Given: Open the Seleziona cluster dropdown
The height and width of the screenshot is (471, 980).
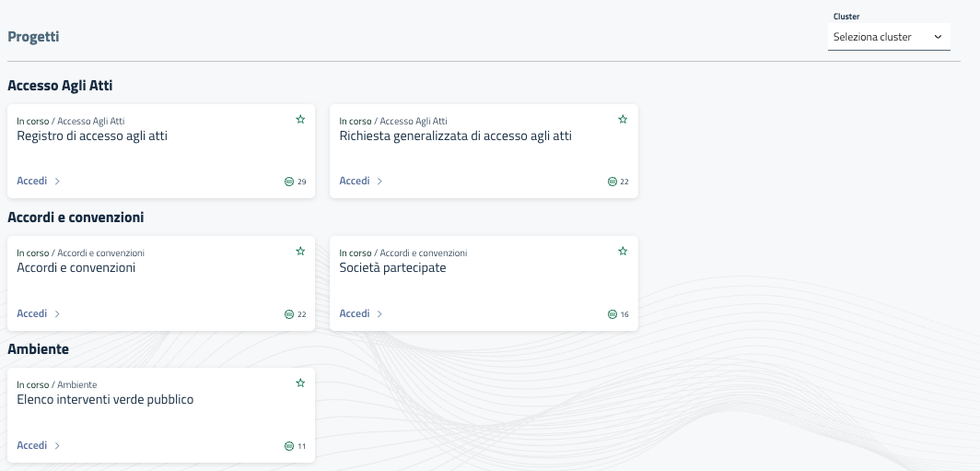Looking at the screenshot, I should [888, 37].
